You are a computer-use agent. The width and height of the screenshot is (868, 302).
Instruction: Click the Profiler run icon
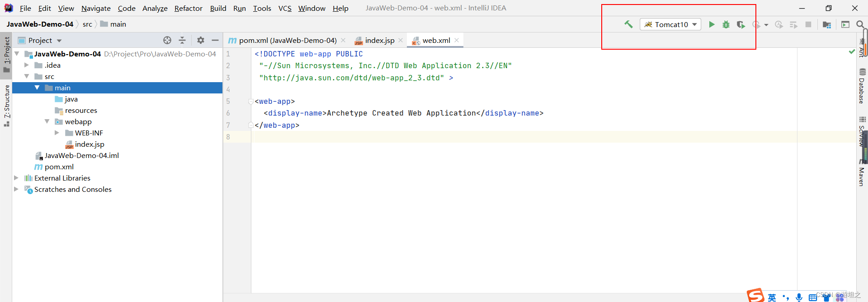click(756, 24)
